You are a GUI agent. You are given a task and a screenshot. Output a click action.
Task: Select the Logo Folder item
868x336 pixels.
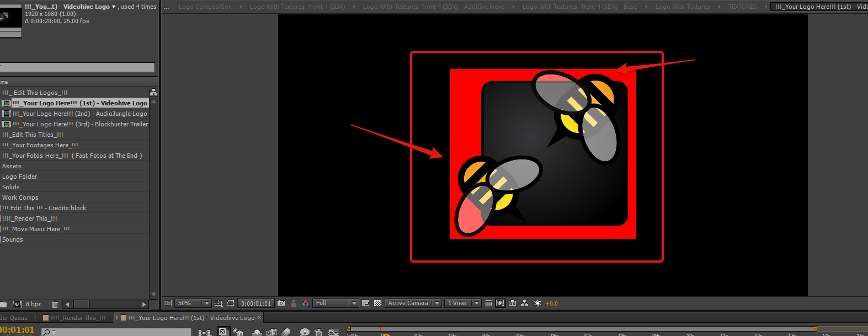[19, 177]
